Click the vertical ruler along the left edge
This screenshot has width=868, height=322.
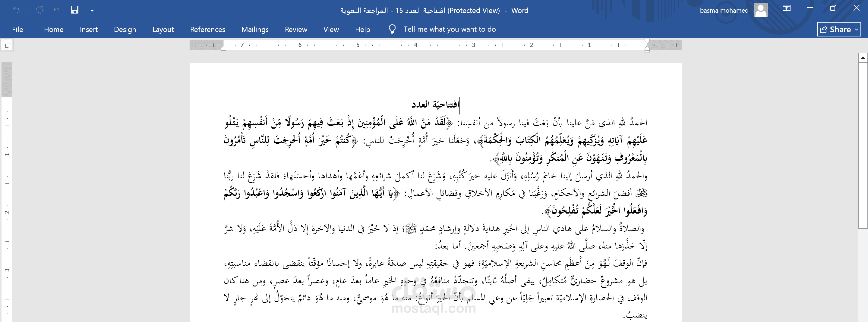click(x=7, y=192)
